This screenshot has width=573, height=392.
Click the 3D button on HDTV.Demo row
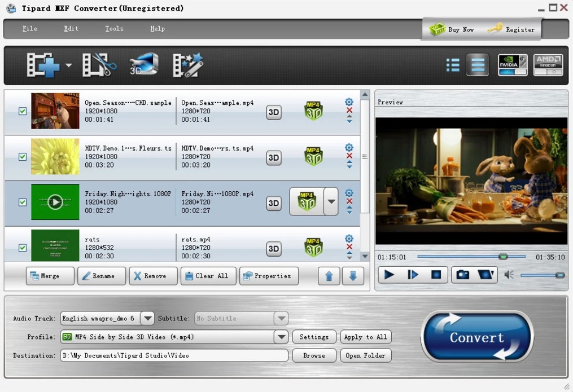(x=274, y=158)
